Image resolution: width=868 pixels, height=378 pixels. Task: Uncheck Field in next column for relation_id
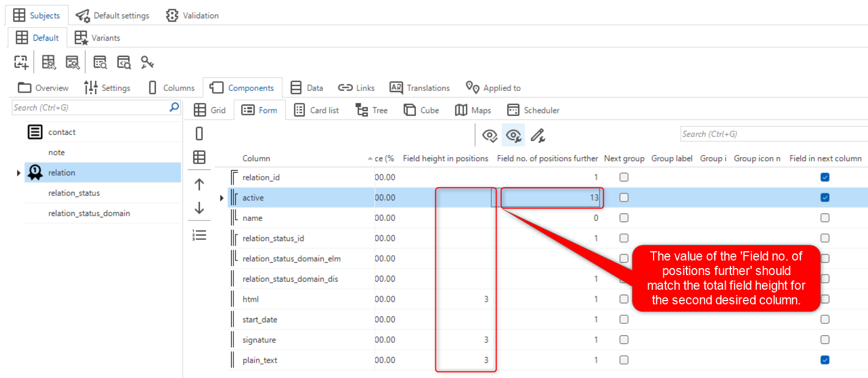825,177
